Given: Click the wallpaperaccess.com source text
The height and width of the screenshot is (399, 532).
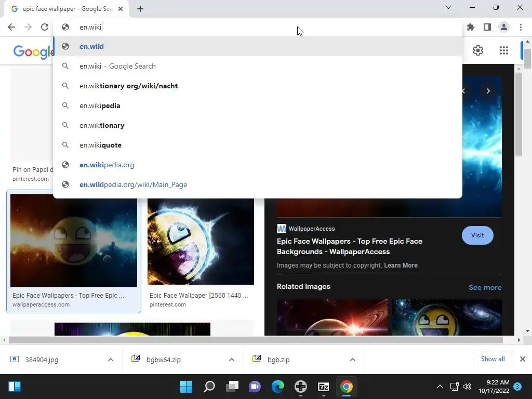Looking at the screenshot, I should (41, 304).
